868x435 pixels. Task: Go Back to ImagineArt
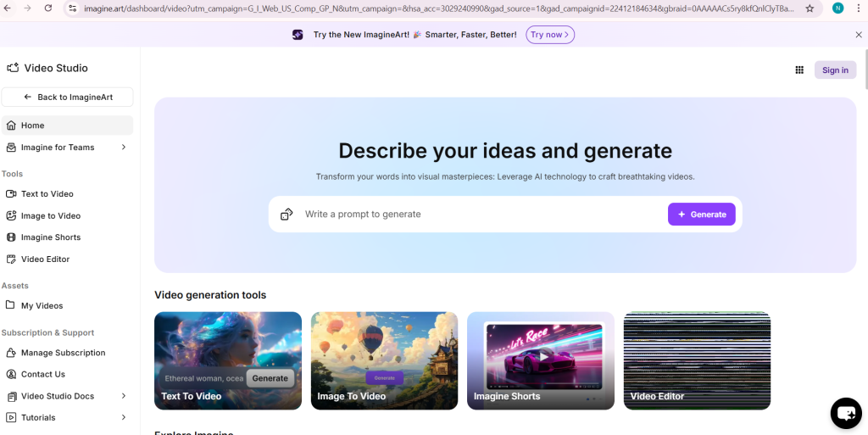(68, 98)
